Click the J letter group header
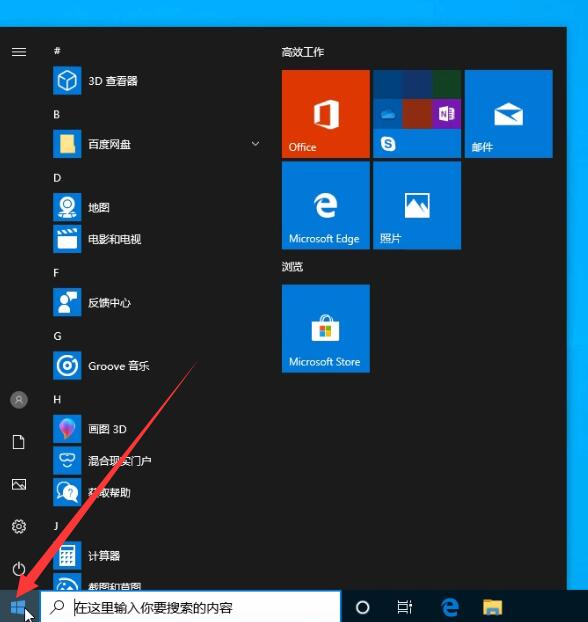588x622 pixels. 56,526
